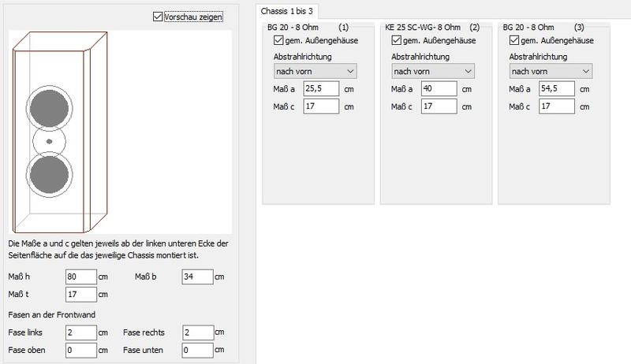Toggle gem. Außengehäuse for KE 25 SC-WG chassis

(x=397, y=41)
